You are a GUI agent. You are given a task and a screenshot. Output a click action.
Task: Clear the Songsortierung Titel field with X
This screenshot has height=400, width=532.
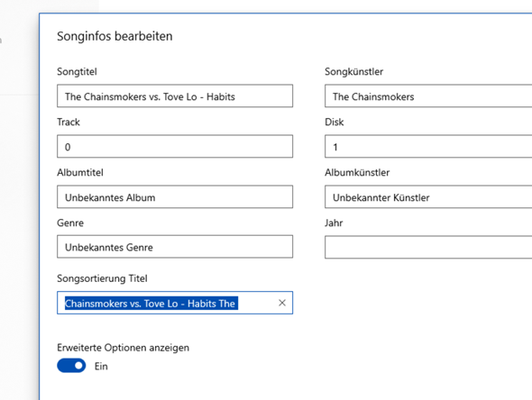(282, 303)
